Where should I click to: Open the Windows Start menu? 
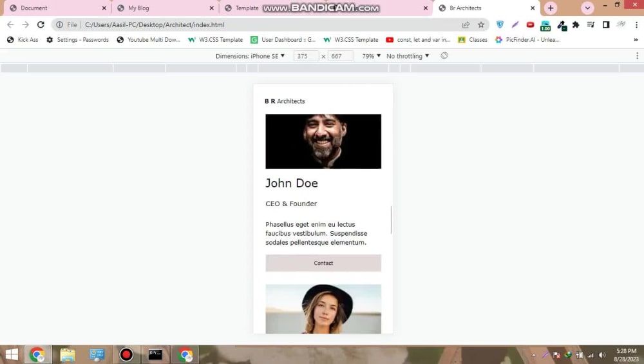[x=12, y=354]
